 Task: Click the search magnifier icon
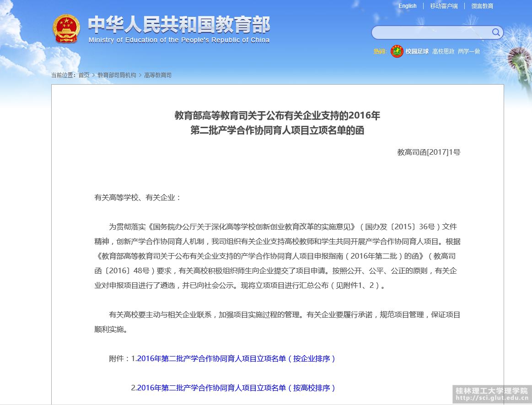pos(496,32)
